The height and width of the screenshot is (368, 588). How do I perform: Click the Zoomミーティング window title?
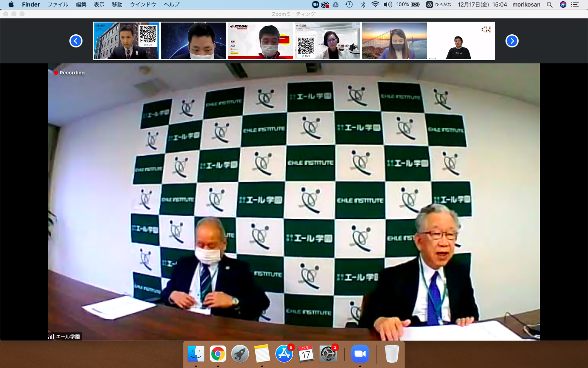[294, 14]
